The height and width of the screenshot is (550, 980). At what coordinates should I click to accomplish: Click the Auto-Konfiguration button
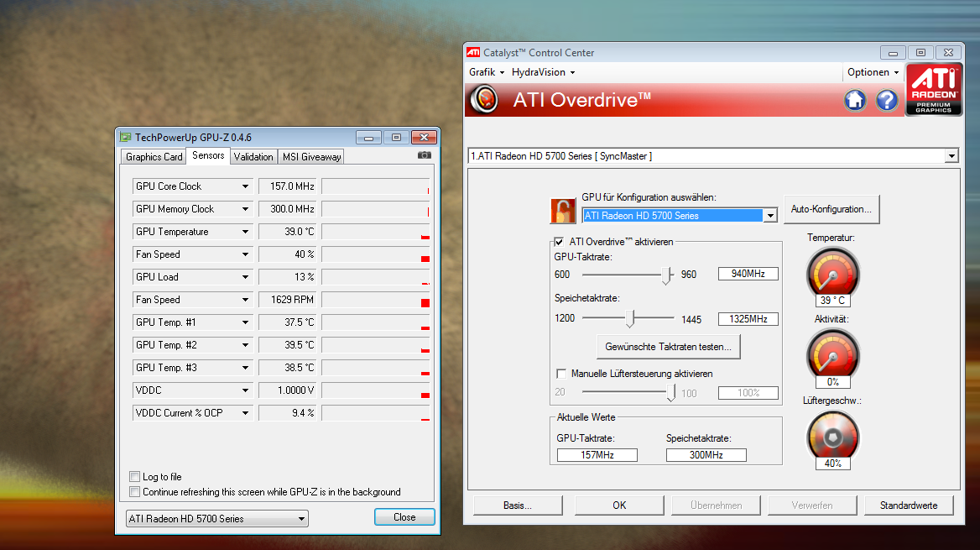pyautogui.click(x=831, y=209)
